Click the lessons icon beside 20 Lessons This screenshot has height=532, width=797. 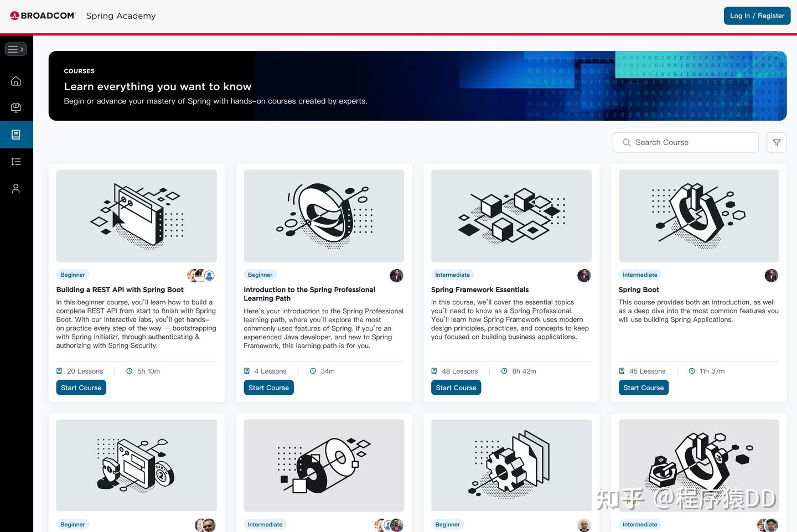click(59, 371)
